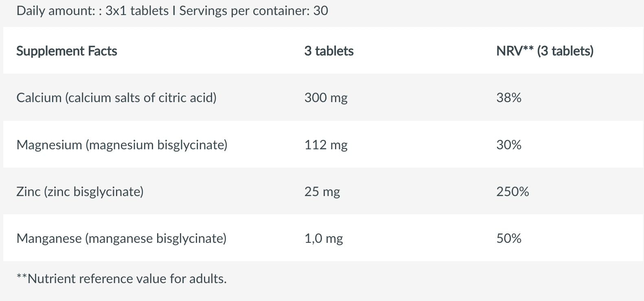The image size is (644, 301).
Task: Click the NRV** (3 tablets) column header
Action: coord(545,51)
